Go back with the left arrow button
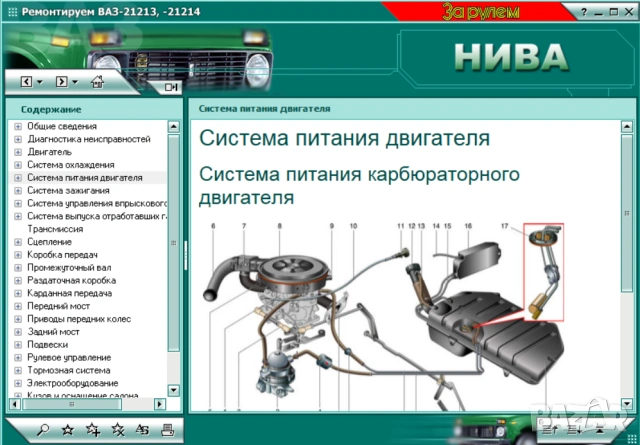The height and width of the screenshot is (445, 640). (x=26, y=82)
